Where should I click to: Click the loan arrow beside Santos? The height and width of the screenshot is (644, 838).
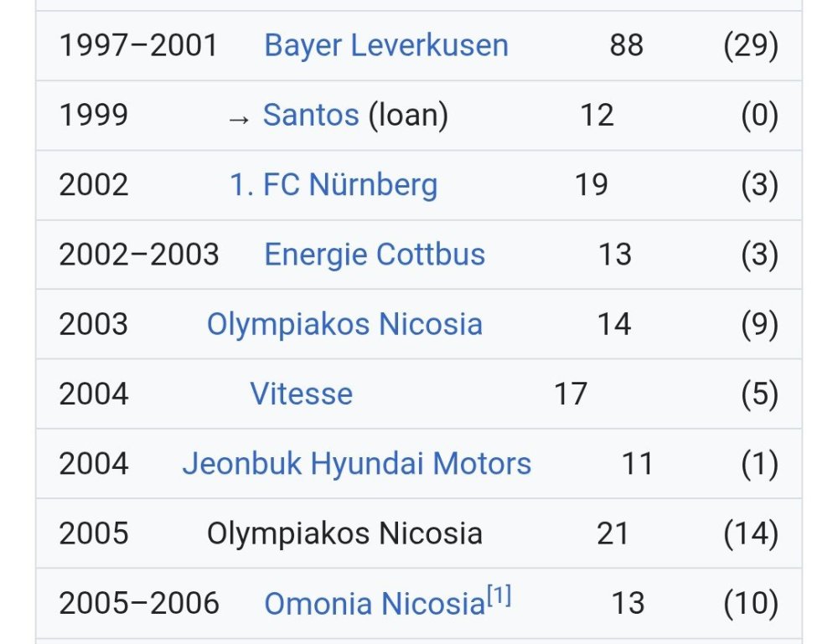[x=238, y=119]
